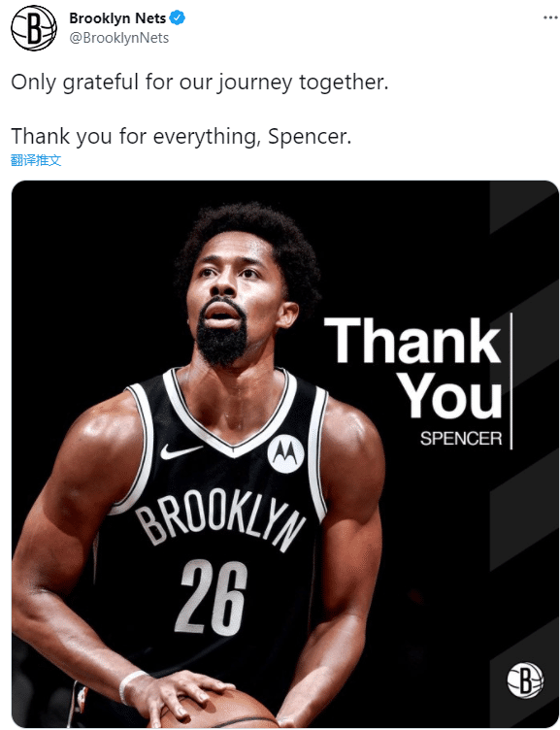Open the @BrooklynNets handle link
Image resolution: width=560 pixels, height=730 pixels.
point(118,38)
